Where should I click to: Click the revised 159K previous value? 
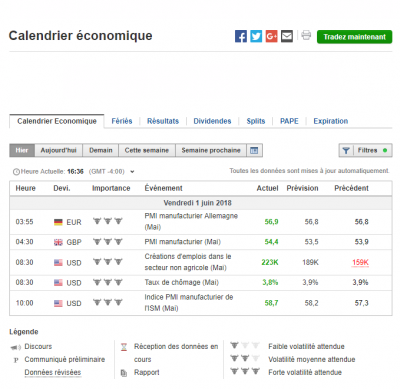pyautogui.click(x=360, y=262)
